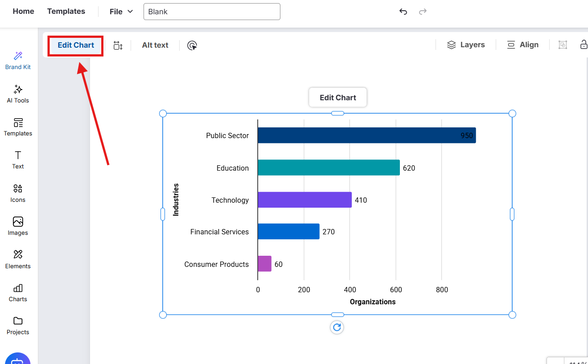
Task: Open the Images panel
Action: [x=18, y=226]
